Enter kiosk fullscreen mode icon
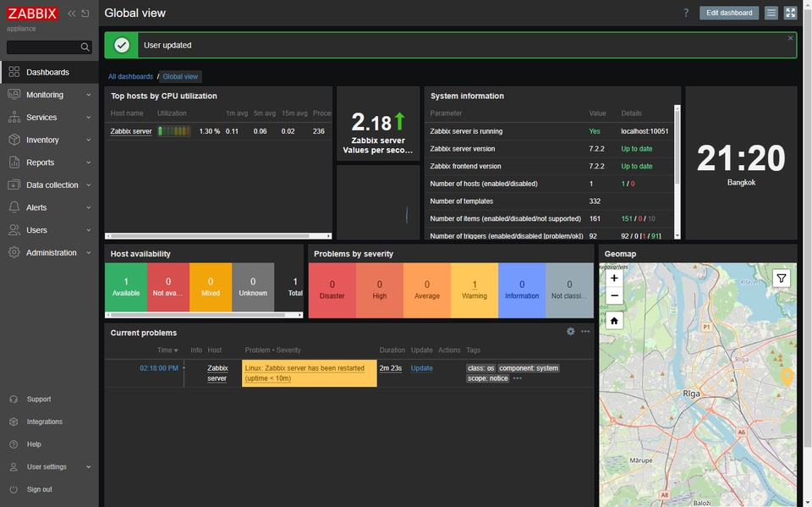 pos(790,13)
